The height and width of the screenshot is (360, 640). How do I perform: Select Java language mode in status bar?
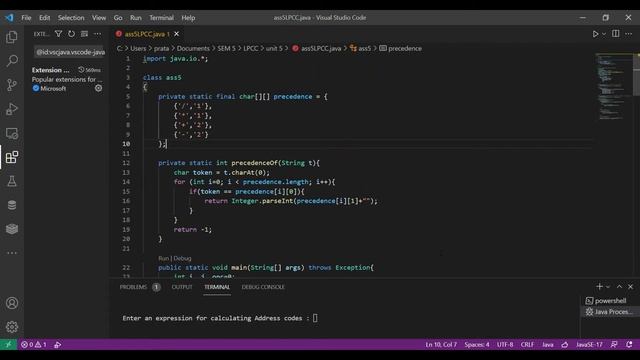click(x=547, y=344)
